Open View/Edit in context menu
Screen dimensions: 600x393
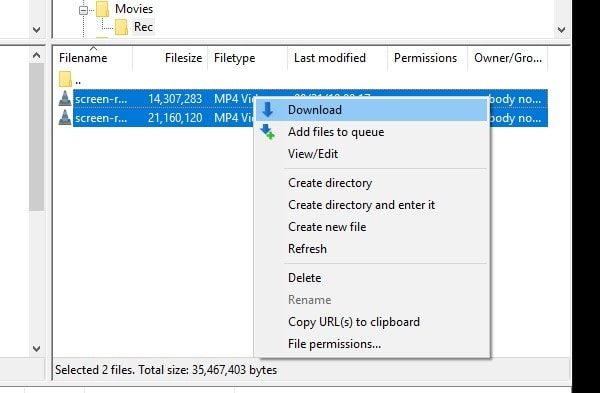(x=372, y=154)
